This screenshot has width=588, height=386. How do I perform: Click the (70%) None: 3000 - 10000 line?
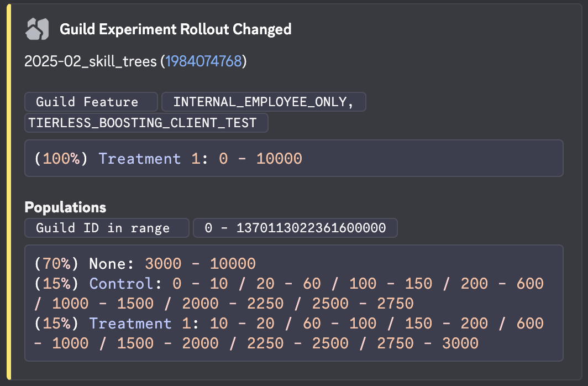pyautogui.click(x=145, y=264)
